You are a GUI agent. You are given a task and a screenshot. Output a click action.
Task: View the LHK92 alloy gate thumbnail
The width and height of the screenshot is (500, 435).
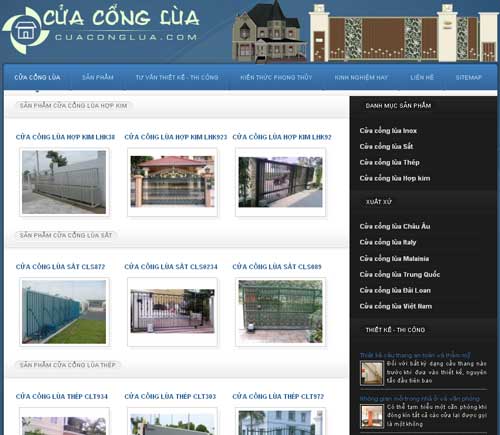pyautogui.click(x=280, y=182)
